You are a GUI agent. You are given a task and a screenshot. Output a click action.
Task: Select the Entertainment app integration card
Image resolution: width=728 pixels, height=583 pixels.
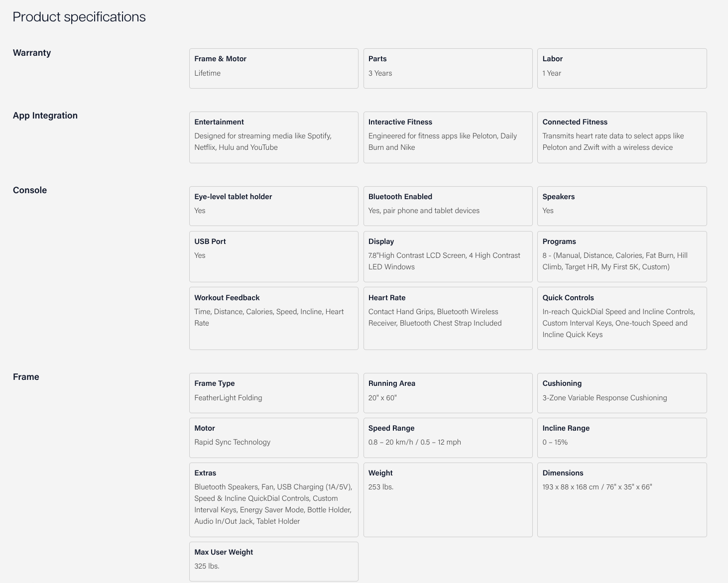(273, 137)
